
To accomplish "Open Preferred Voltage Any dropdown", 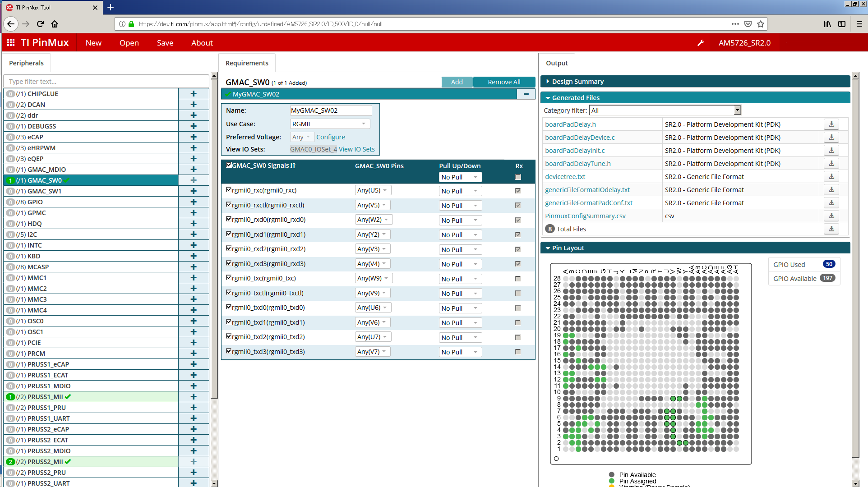I will click(302, 137).
